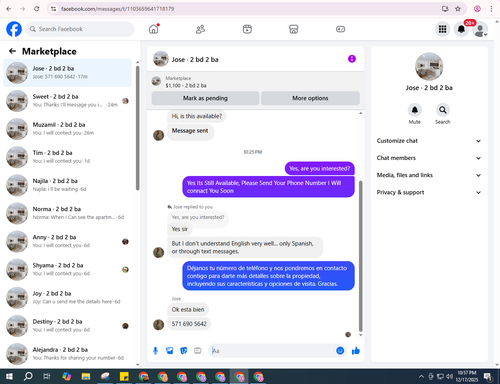The width and height of the screenshot is (500, 384).
Task: Open the Muzamil · 2 bd 2 ba conversation
Action: 67,129
